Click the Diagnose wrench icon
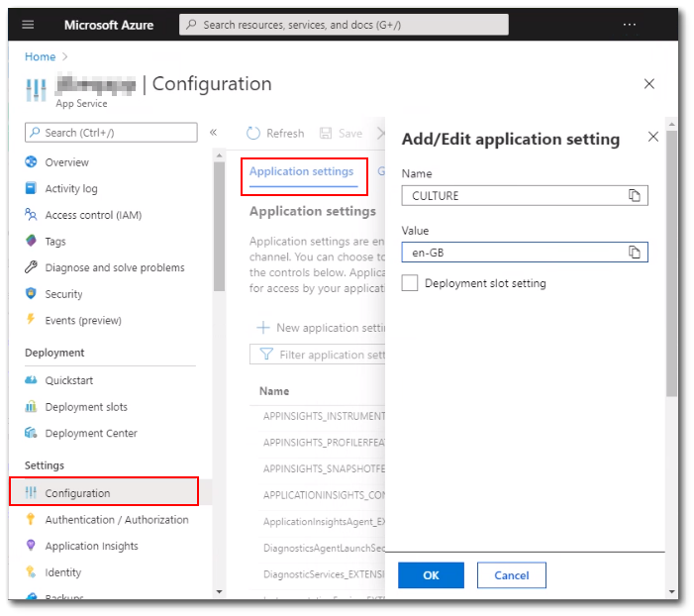Screen dimensions: 694x616 coord(31,267)
